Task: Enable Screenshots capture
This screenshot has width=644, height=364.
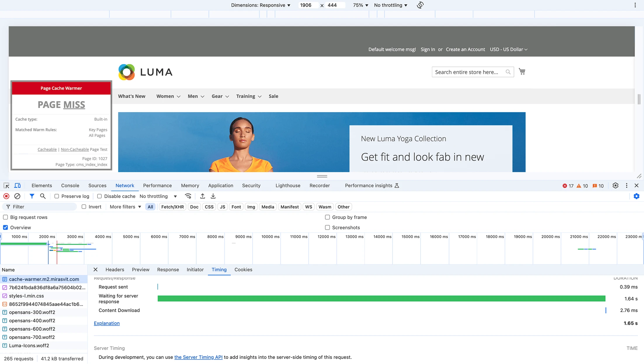Action: (327, 227)
